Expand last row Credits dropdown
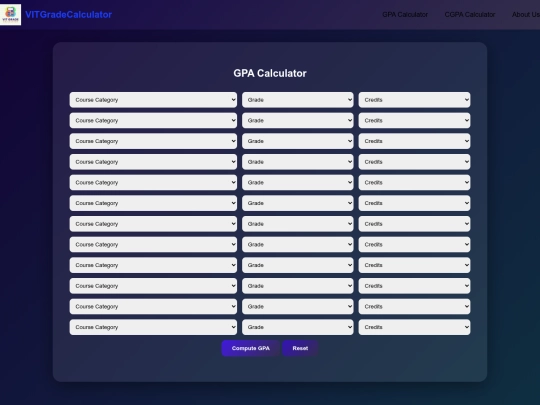This screenshot has width=540, height=405. tap(414, 327)
